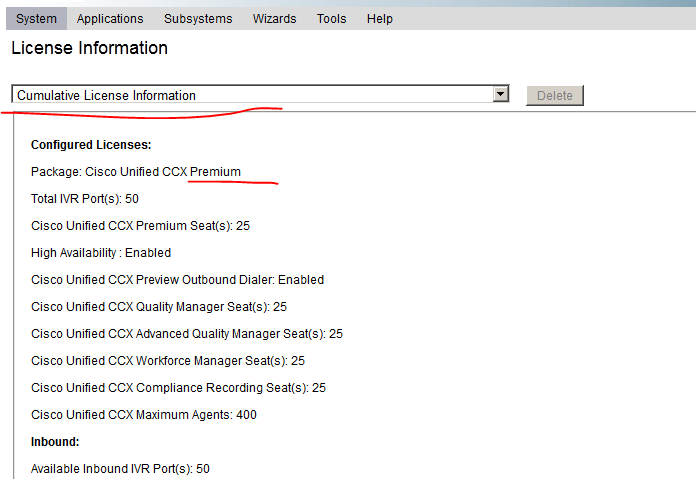Open the Applications menu

(110, 19)
